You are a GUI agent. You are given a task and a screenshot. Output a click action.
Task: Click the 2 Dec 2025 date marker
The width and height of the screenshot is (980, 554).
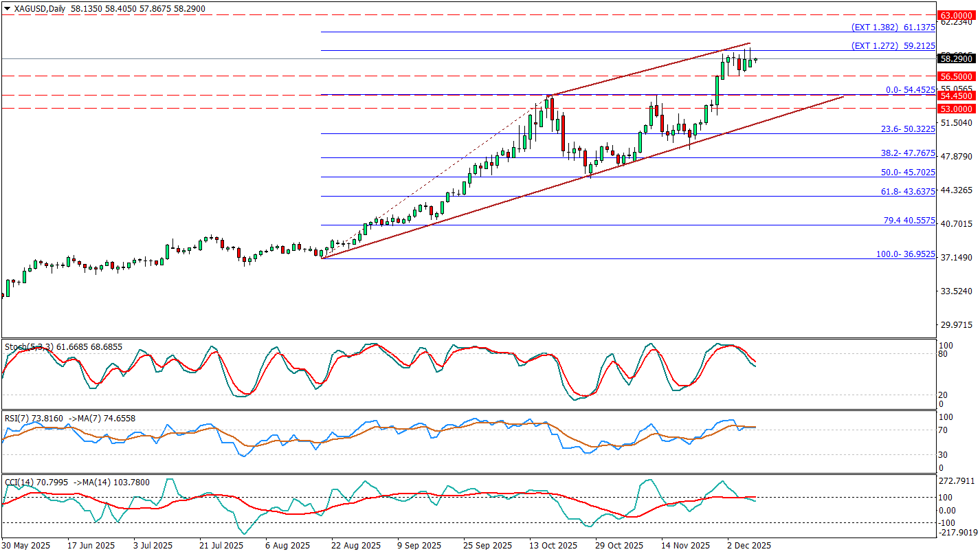pos(748,546)
